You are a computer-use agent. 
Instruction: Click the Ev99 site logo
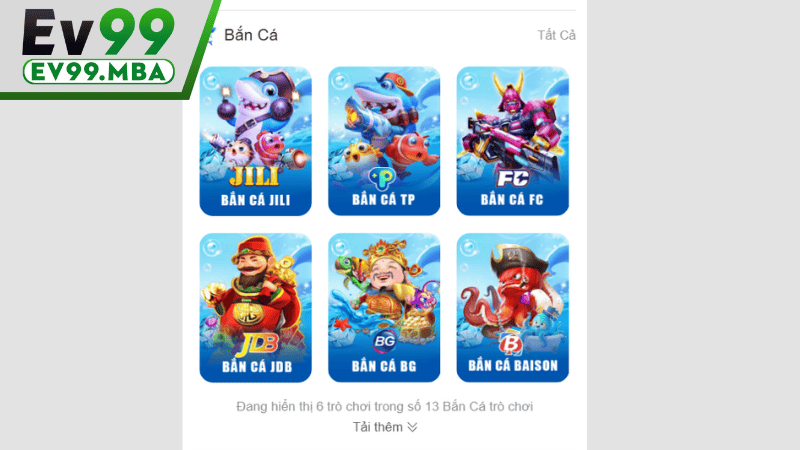coord(98,33)
